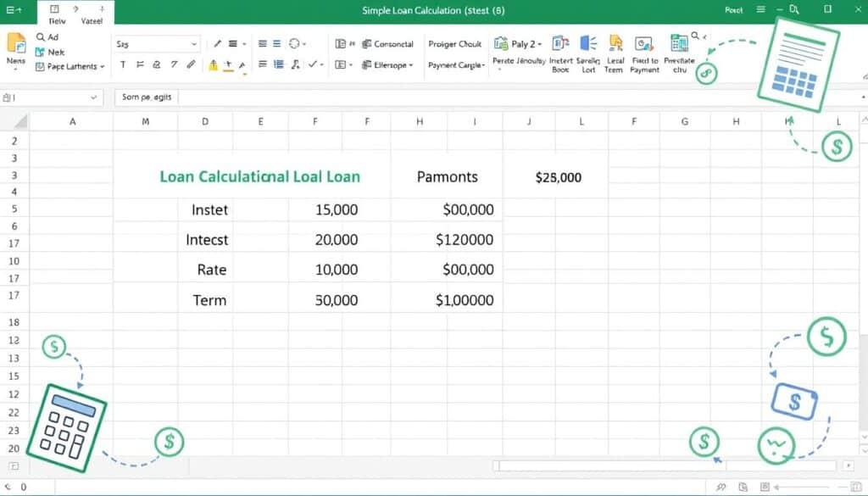Click the Loan Calculaticnal Loal Loan title cell

(x=259, y=176)
